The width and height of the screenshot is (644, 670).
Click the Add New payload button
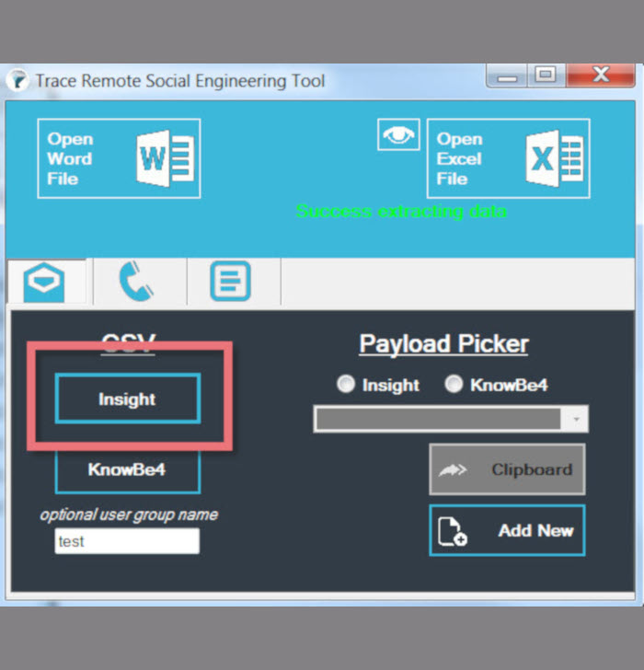[507, 530]
